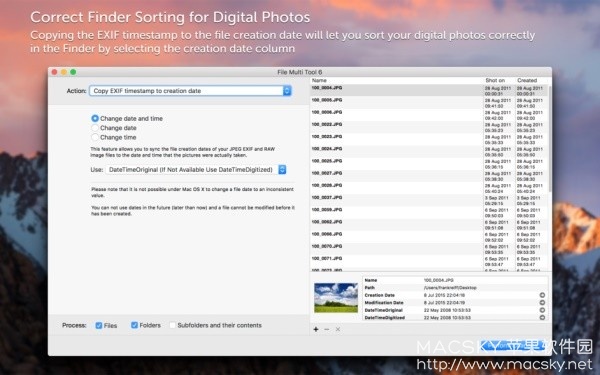Select the Change date and time option
This screenshot has height=375, width=600.
coord(95,118)
